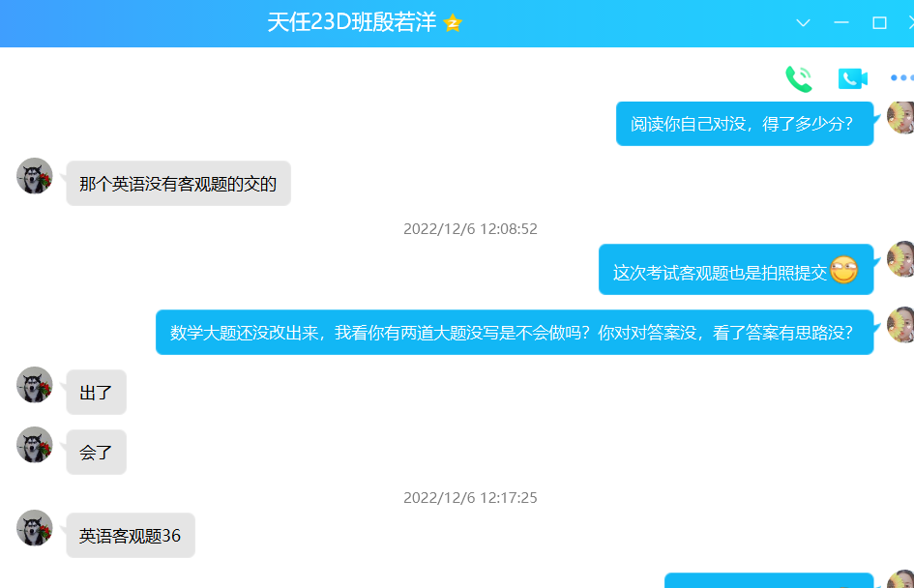The width and height of the screenshot is (914, 588).
Task: Click the 阅读你自己对没，得了多少分 bubble
Action: [x=745, y=124]
